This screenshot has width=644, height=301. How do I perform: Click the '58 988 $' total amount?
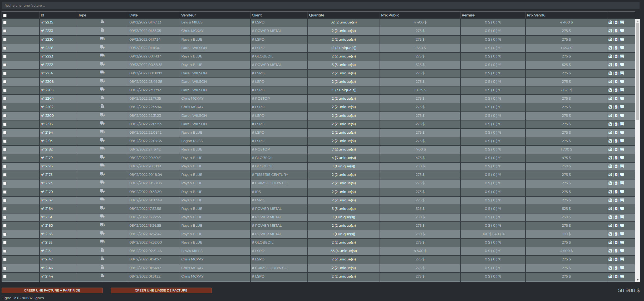pyautogui.click(x=629, y=290)
